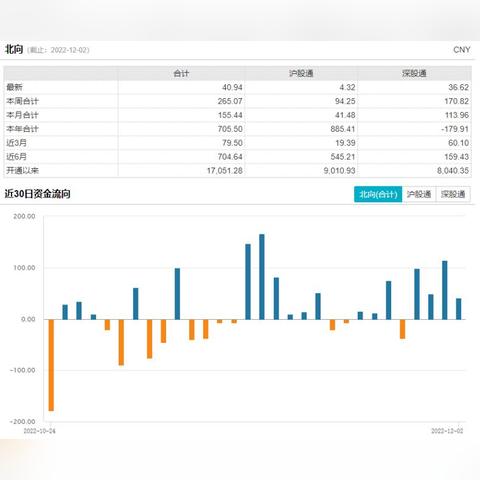
Task: Click the value 704.64 in table
Action: [230, 157]
